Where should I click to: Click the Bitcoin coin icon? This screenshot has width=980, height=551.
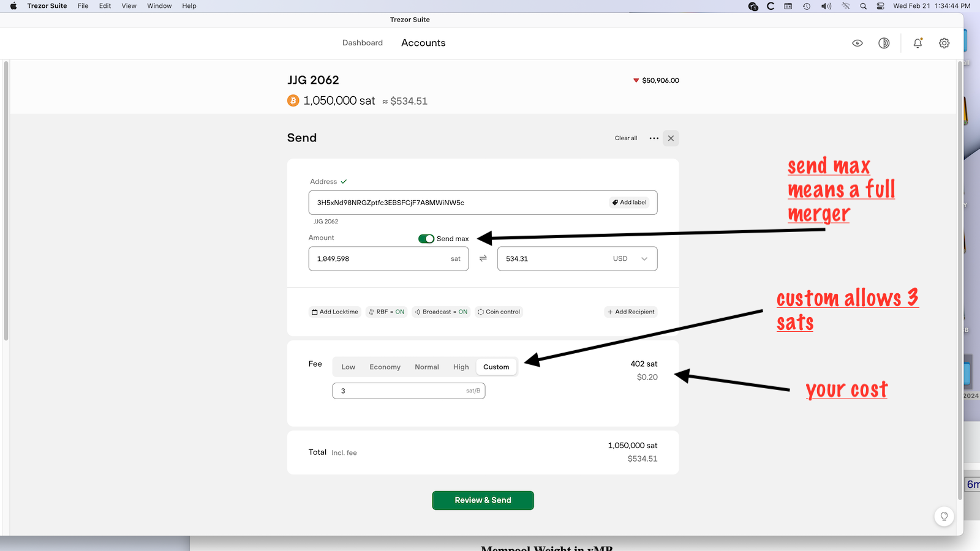click(293, 100)
